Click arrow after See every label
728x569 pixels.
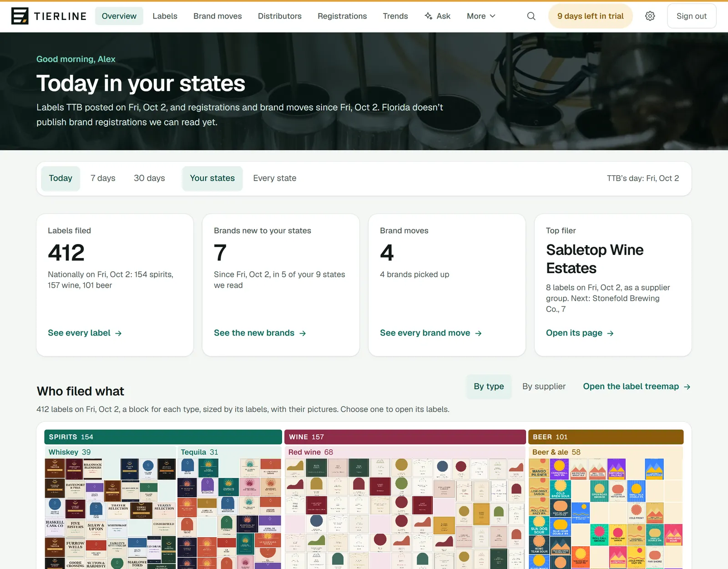point(118,333)
